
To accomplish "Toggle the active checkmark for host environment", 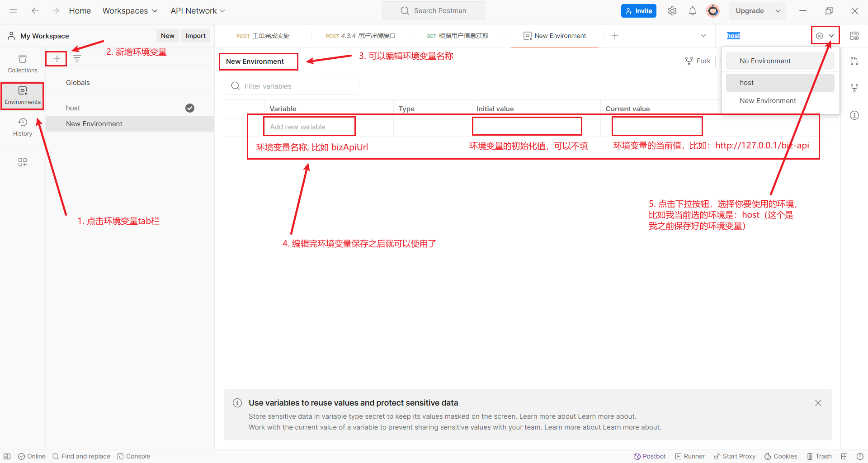I will tap(190, 108).
